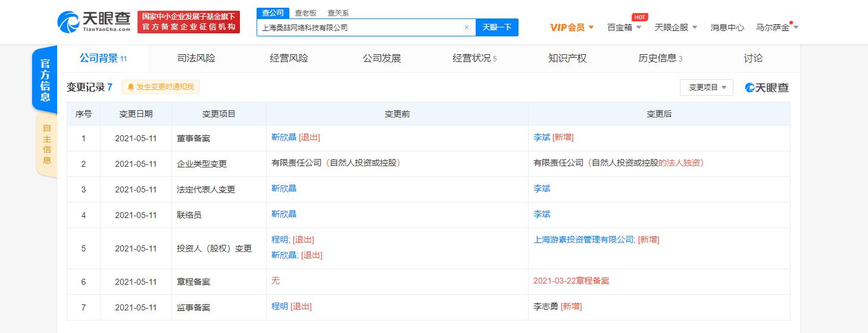Select the 查公司 search tab

tap(273, 13)
